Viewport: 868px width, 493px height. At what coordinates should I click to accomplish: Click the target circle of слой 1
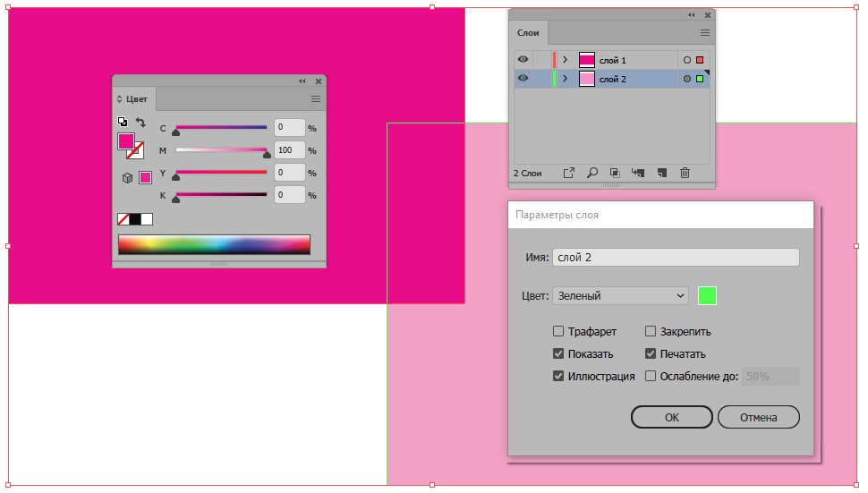[687, 60]
